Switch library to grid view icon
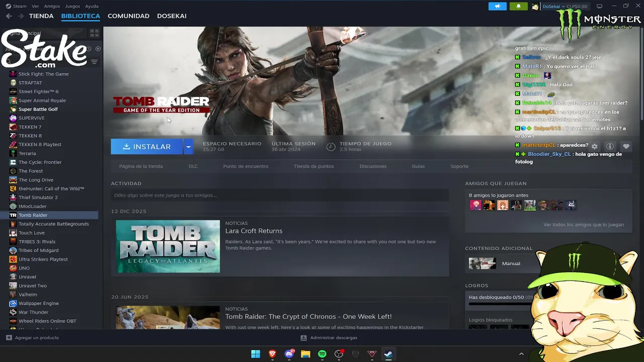Image resolution: width=644 pixels, height=362 pixels. pyautogui.click(x=94, y=33)
